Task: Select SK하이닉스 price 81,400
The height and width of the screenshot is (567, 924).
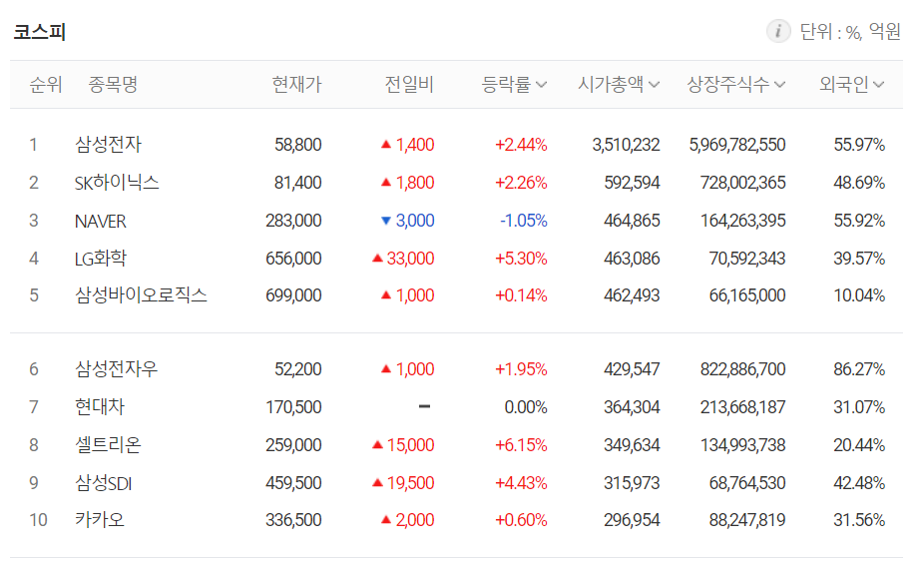Action: pos(298,183)
